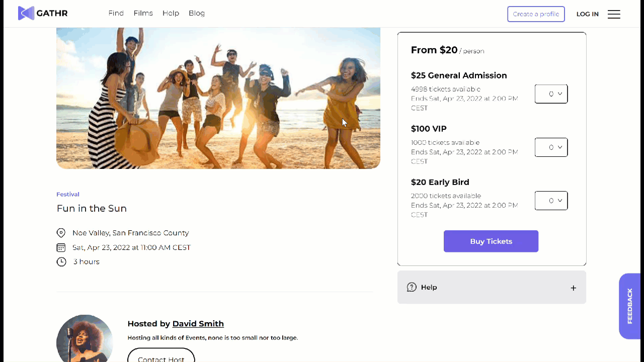This screenshot has width=644, height=362.
Task: Open Help in the top navigation
Action: tap(171, 13)
